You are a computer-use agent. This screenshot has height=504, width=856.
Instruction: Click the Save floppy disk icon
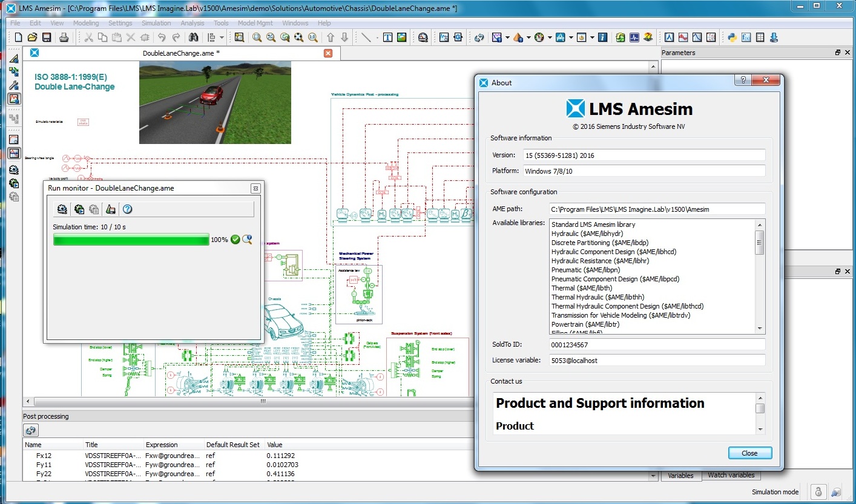(47, 38)
